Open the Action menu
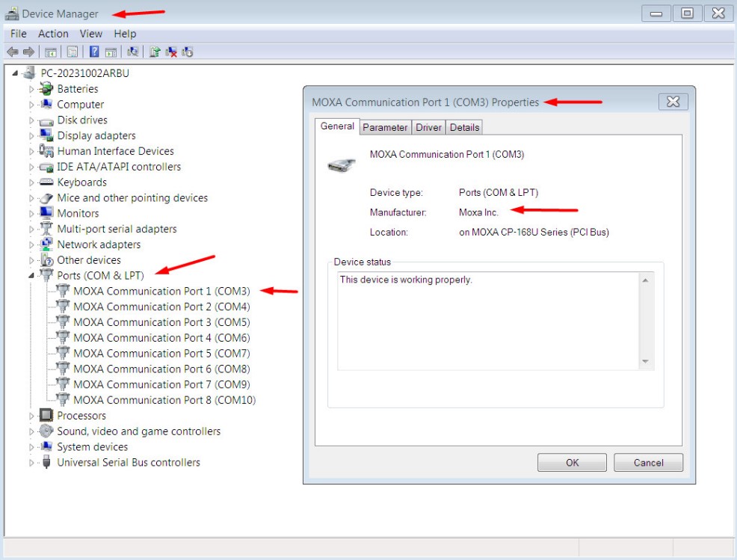 pos(53,34)
